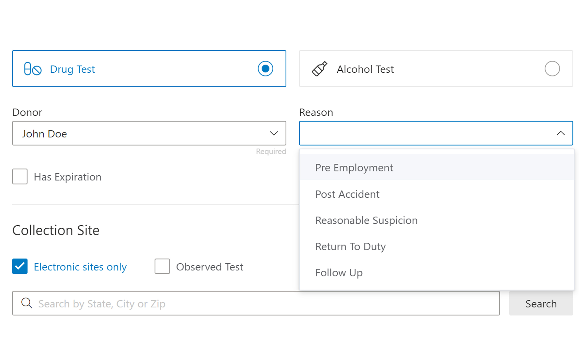Click the Required hint under Donor
This screenshot has height=364, width=588.
coord(271,151)
